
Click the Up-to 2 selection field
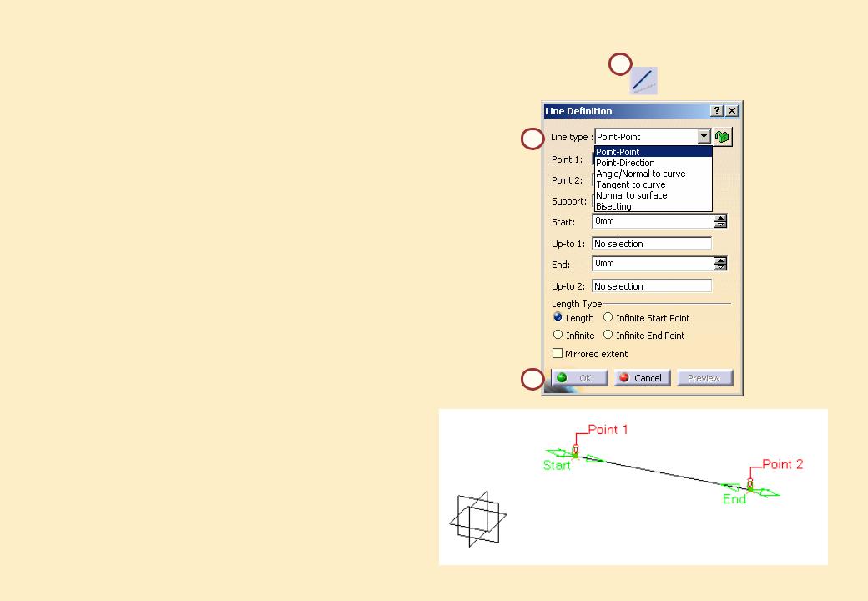pos(652,286)
